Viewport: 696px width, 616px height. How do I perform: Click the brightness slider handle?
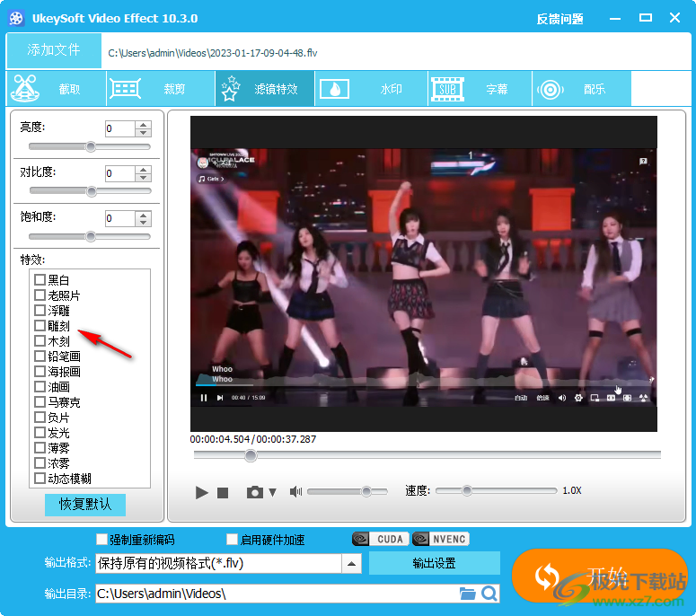(91, 147)
